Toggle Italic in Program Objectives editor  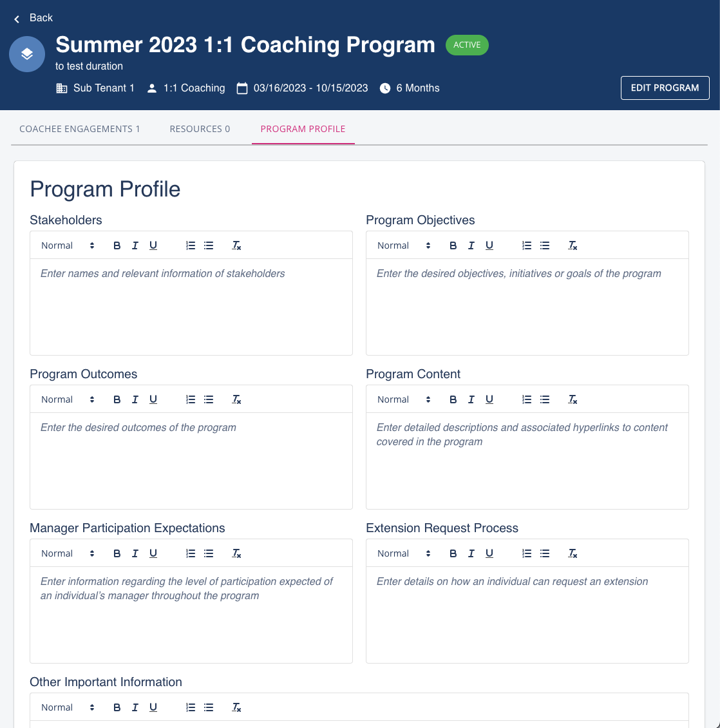471,245
